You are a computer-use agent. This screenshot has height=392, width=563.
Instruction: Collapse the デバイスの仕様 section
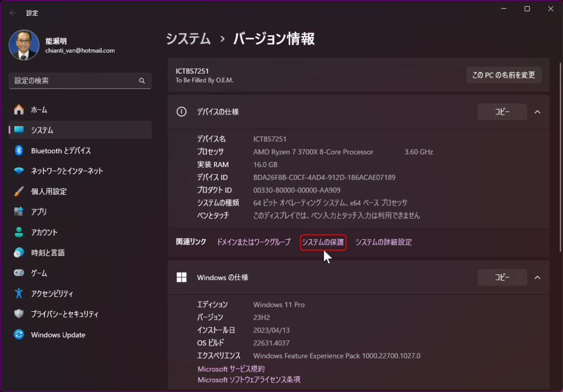point(538,112)
